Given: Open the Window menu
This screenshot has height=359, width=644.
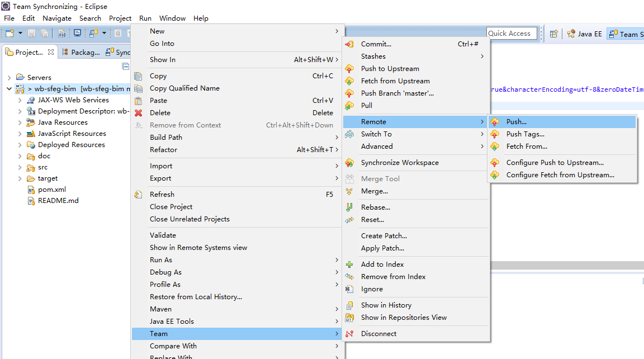Looking at the screenshot, I should click(173, 18).
